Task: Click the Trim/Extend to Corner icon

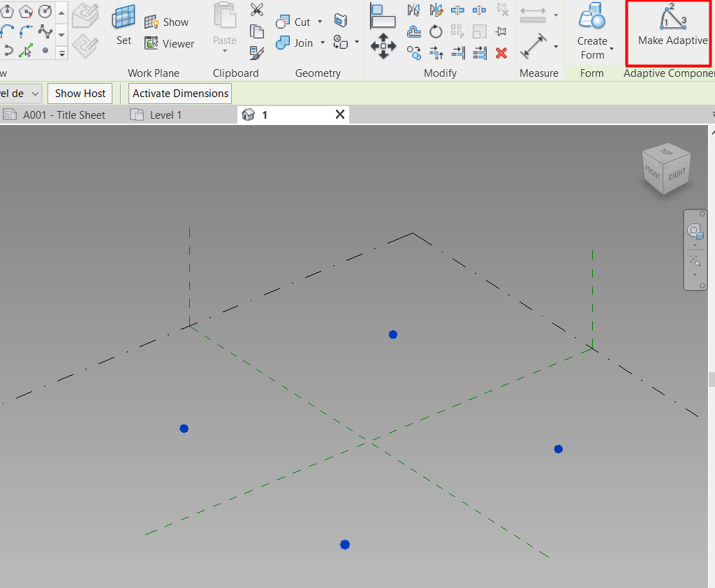Action: tap(436, 54)
